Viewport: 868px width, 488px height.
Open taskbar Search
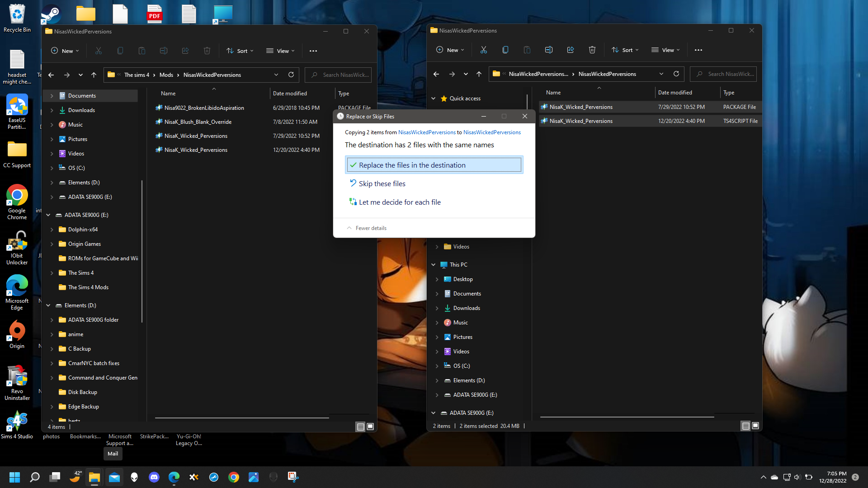coord(35,477)
